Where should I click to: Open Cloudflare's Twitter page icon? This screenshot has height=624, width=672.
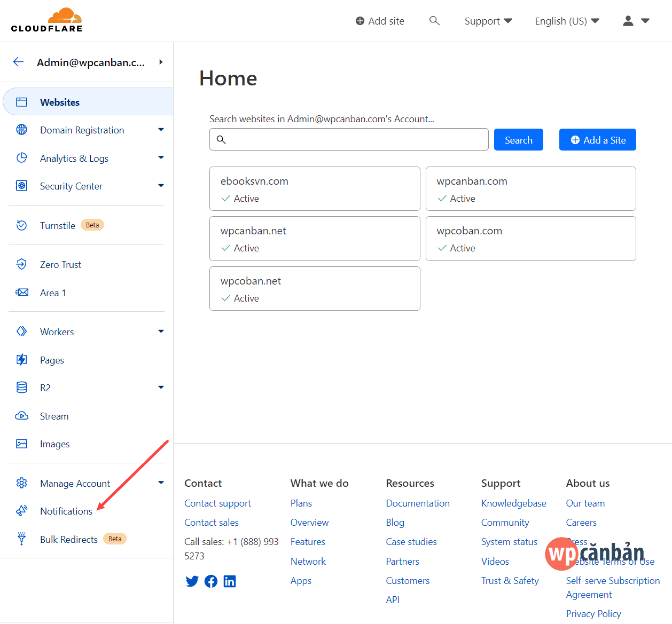(x=192, y=581)
